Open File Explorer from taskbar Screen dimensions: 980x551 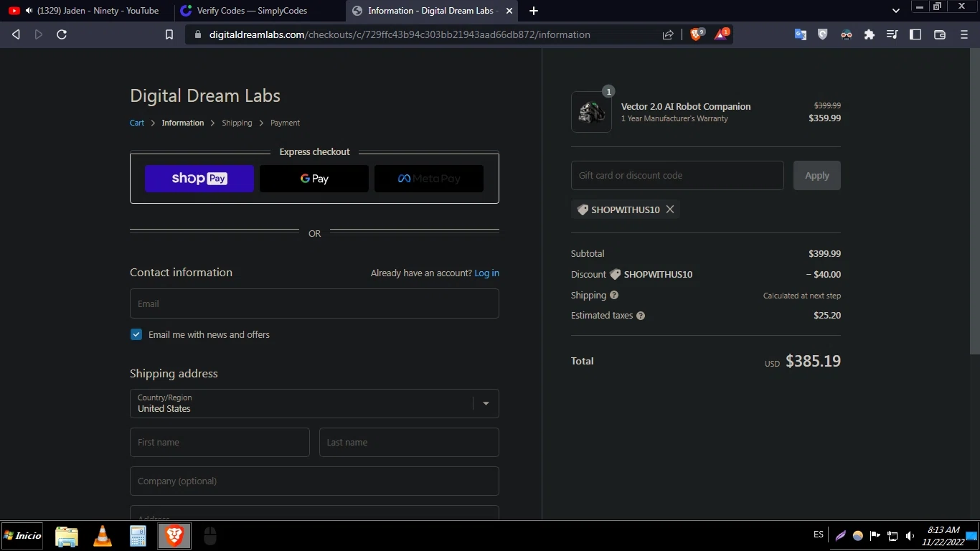click(67, 536)
